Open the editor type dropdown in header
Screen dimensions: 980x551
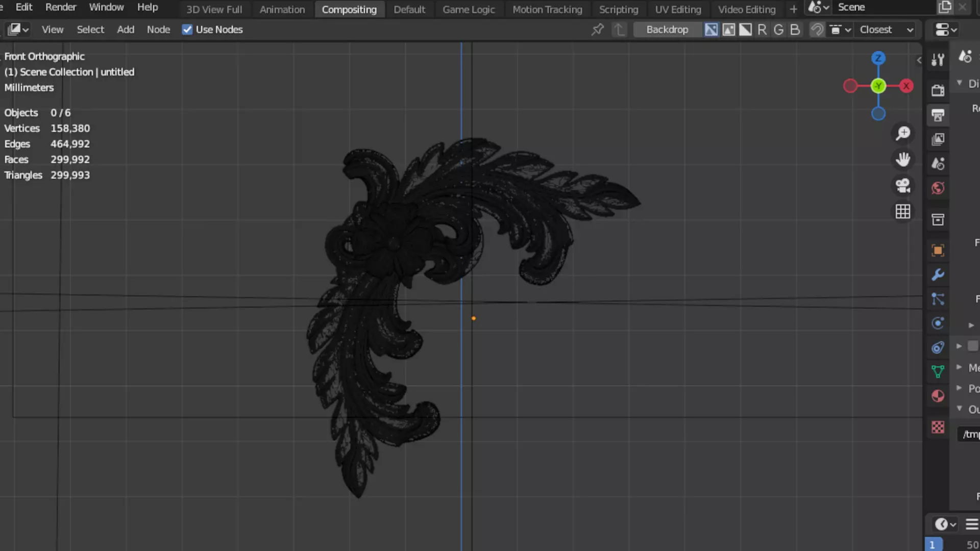point(18,30)
